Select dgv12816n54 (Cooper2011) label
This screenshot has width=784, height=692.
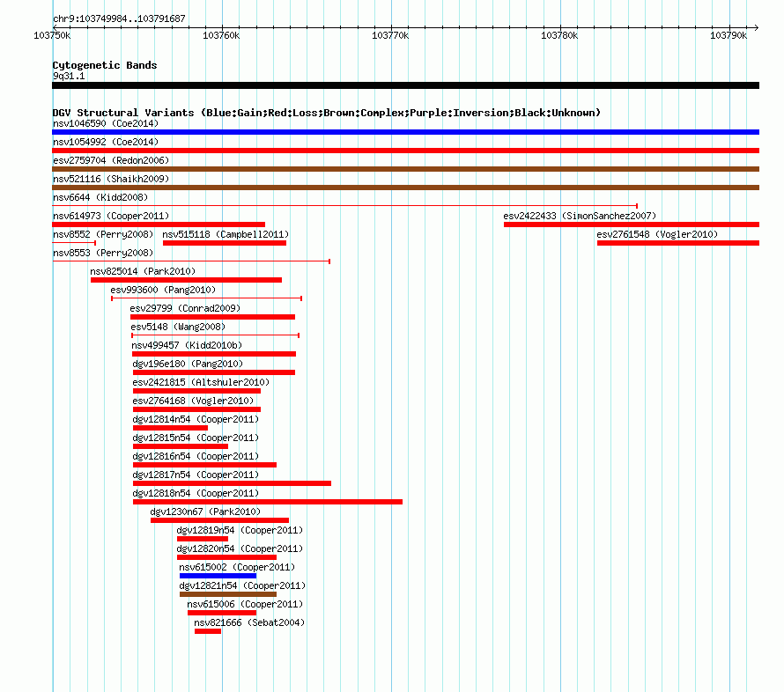pos(196,456)
